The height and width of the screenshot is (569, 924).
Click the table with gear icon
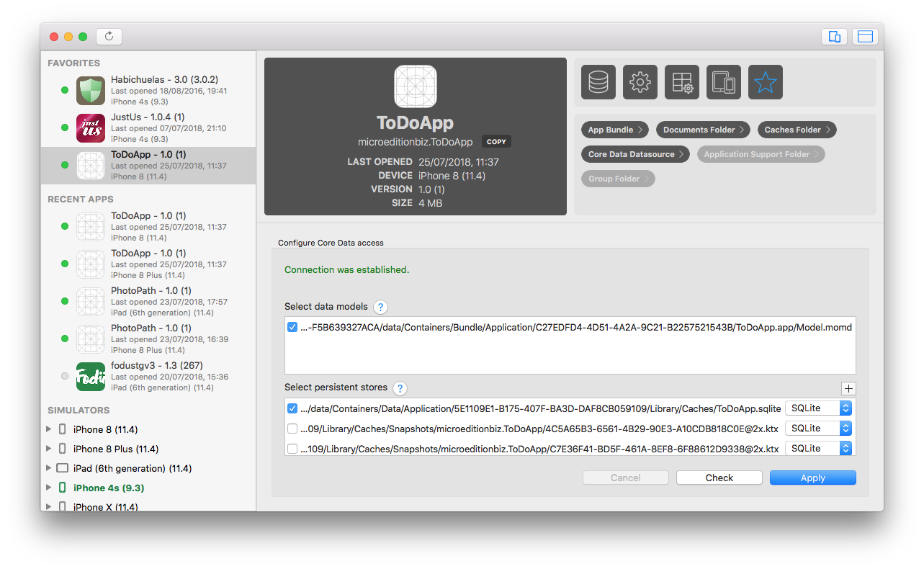[x=682, y=82]
